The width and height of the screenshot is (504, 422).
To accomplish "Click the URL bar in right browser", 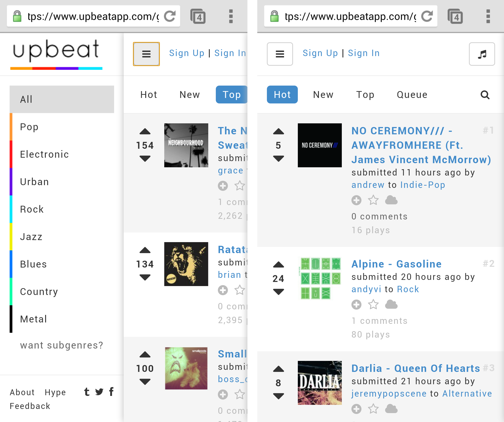I will click(351, 16).
